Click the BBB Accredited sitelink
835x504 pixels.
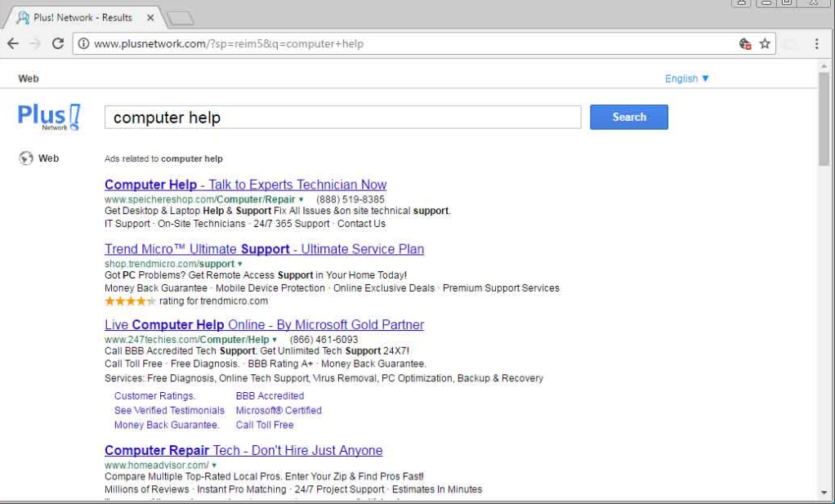click(x=270, y=396)
